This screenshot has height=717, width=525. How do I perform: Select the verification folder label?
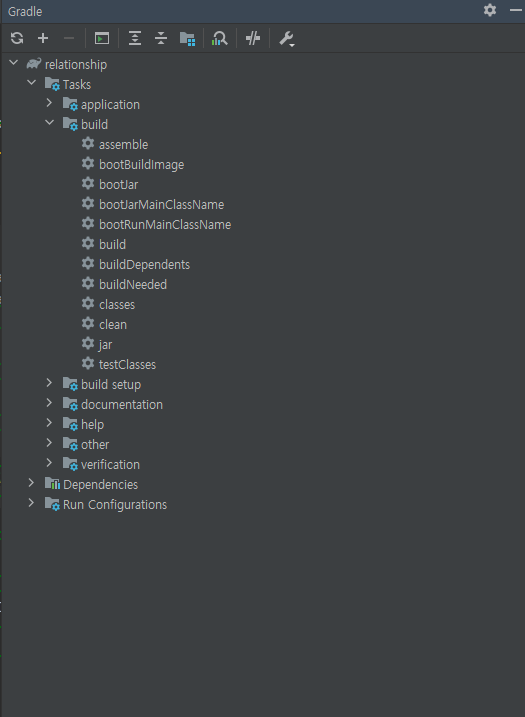coord(111,465)
